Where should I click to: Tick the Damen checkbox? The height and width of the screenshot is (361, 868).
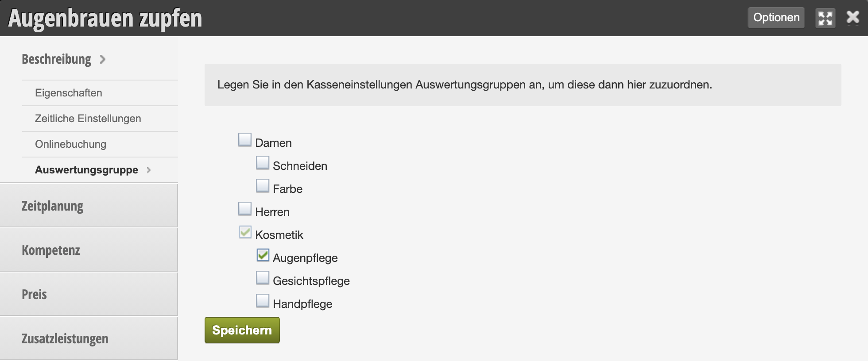[245, 140]
